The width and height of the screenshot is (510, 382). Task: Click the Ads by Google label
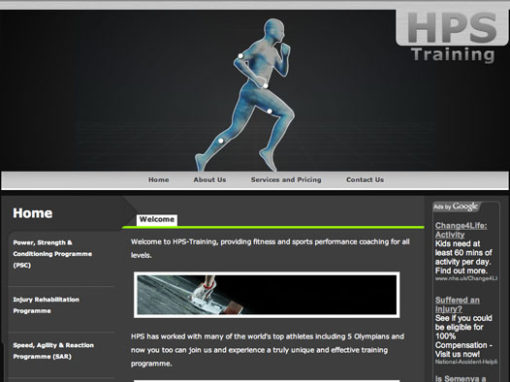pyautogui.click(x=456, y=207)
